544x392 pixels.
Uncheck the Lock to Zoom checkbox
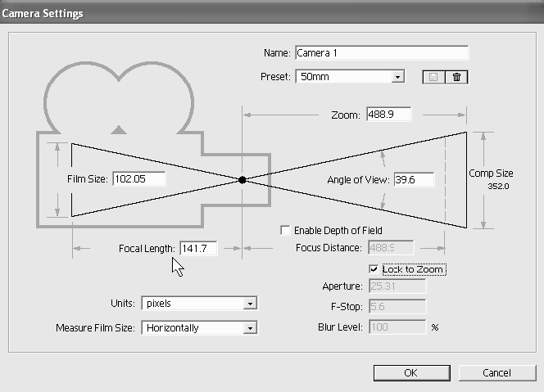(x=374, y=269)
